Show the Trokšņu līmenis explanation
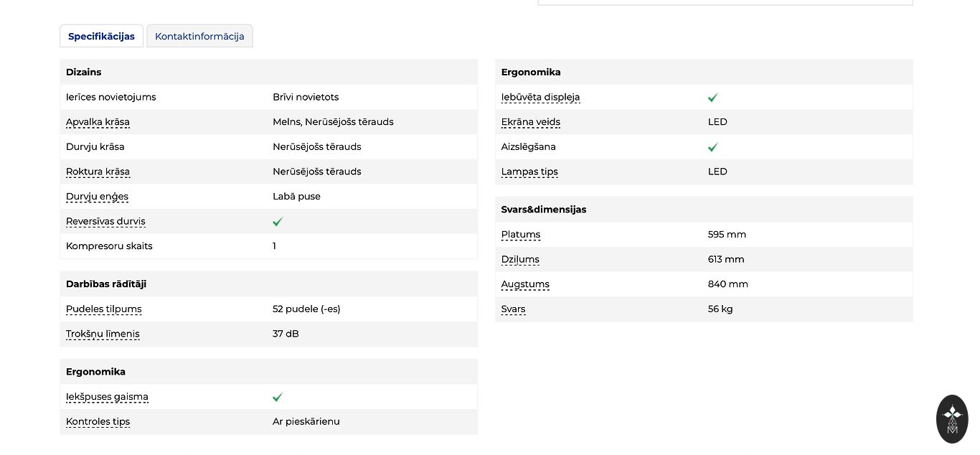Screen dimensions: 980x455 (103, 334)
